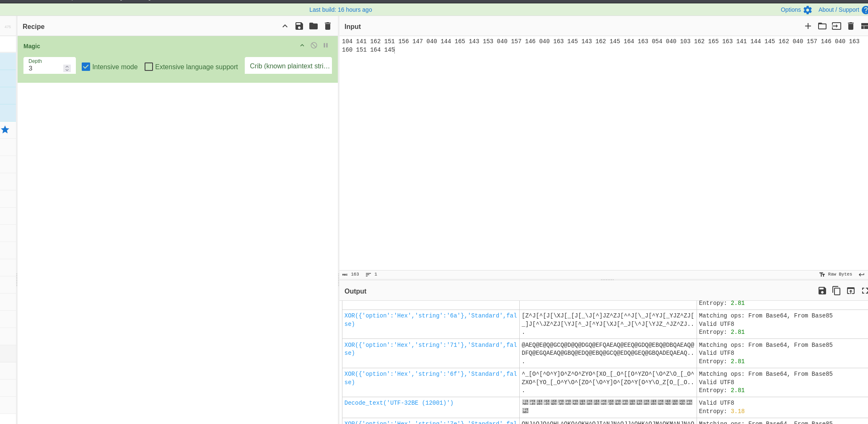Viewport: 868px width, 424px height.
Task: Replace input with output icon
Action: (851, 291)
